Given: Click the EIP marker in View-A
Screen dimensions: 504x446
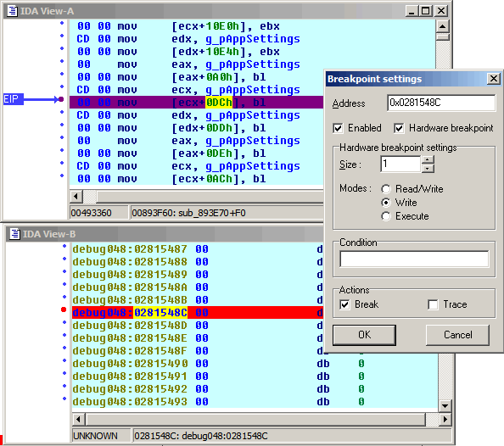Looking at the screenshot, I should 13,99.
